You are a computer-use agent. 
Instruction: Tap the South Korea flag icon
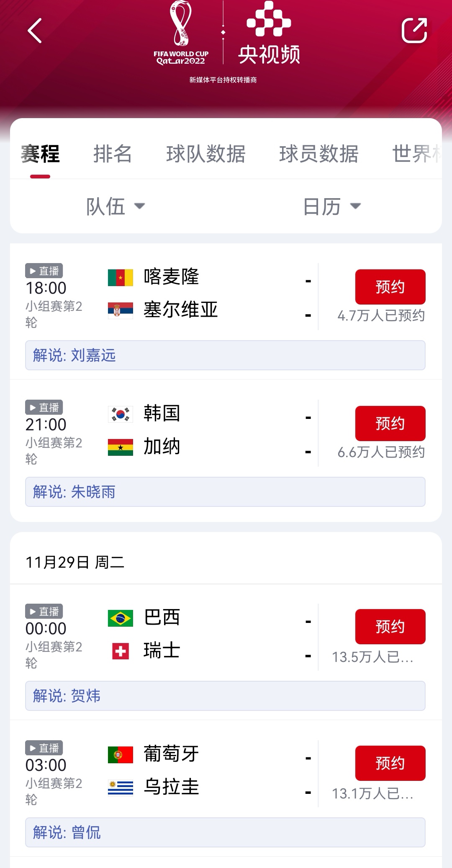tap(121, 414)
